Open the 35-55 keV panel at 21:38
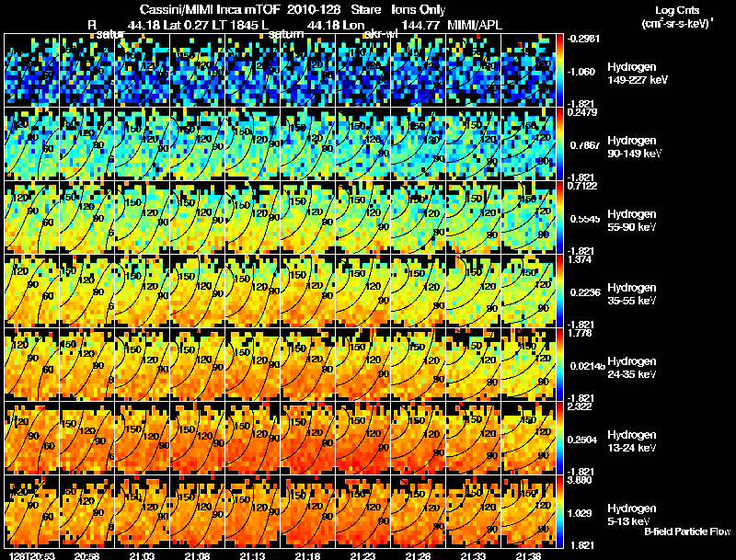 528,291
